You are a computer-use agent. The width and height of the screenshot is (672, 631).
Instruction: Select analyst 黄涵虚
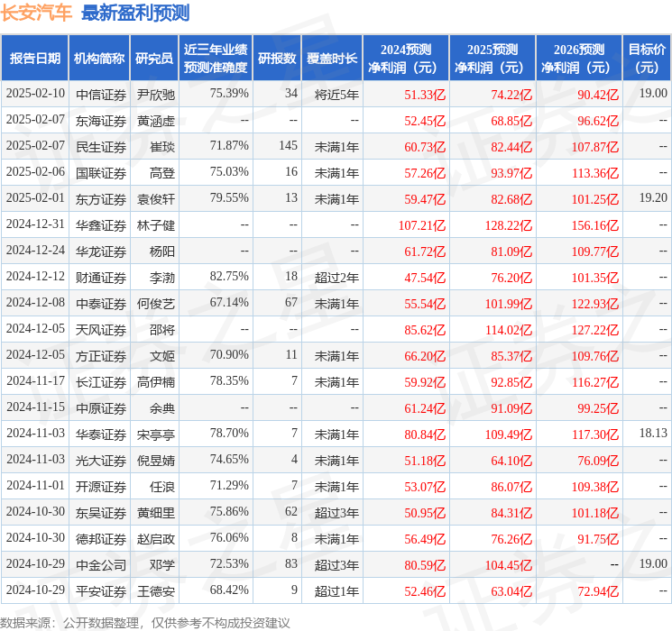click(155, 121)
